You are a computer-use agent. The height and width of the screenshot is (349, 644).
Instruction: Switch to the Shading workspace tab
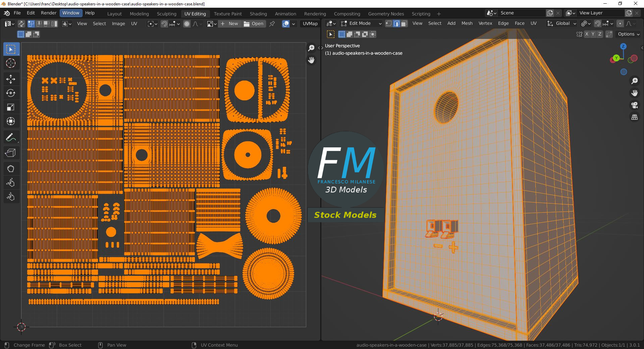click(258, 14)
